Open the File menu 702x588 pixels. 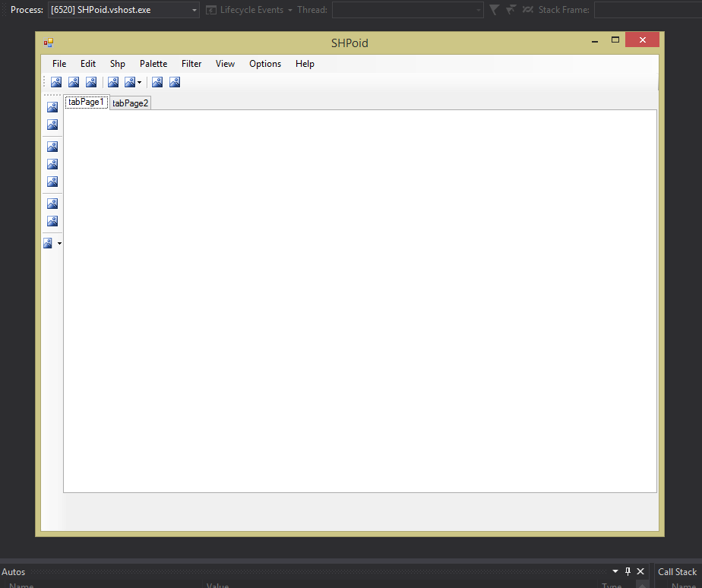[59, 64]
